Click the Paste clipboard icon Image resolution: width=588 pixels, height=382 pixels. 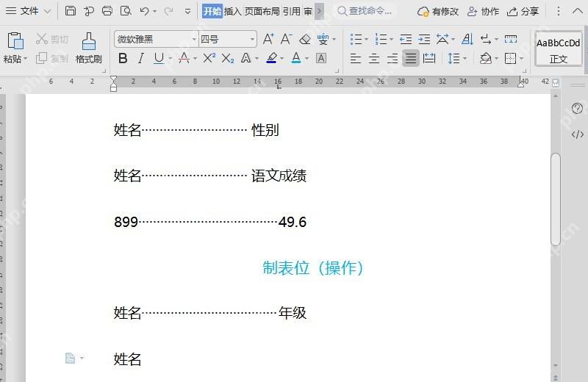pyautogui.click(x=15, y=40)
